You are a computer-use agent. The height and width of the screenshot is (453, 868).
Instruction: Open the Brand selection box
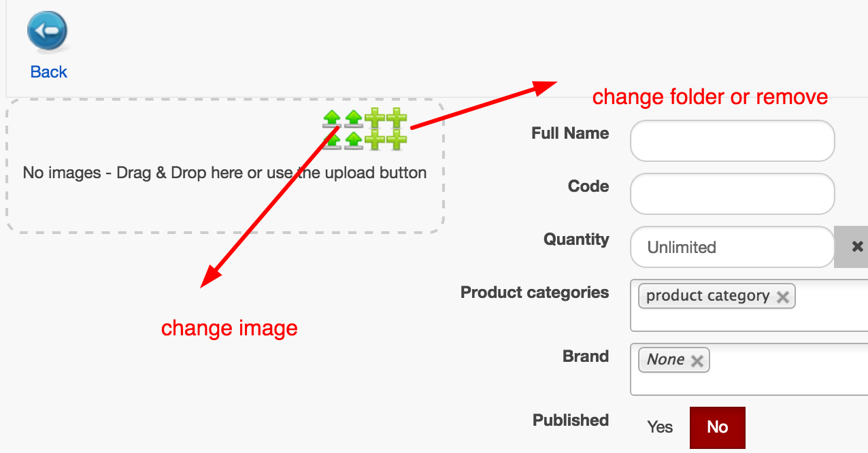point(789,381)
